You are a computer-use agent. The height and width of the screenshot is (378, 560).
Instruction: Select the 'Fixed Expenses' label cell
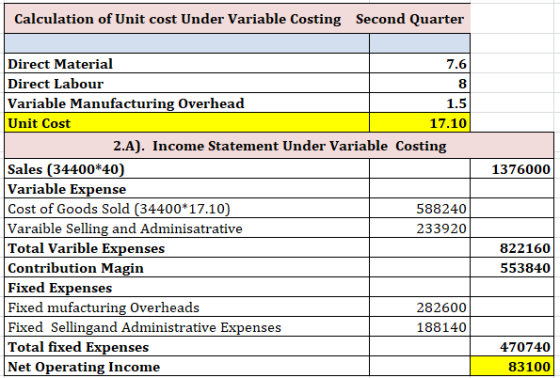point(187,287)
